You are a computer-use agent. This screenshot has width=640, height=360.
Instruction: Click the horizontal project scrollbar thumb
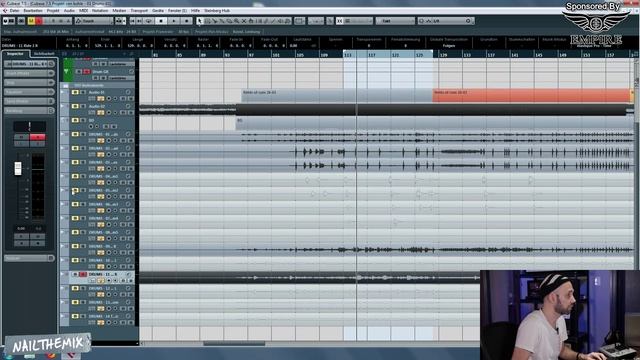click(234, 344)
